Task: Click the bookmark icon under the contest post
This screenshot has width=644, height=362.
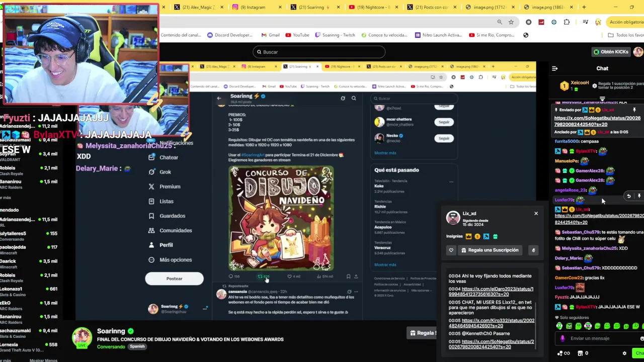Action: point(348,276)
